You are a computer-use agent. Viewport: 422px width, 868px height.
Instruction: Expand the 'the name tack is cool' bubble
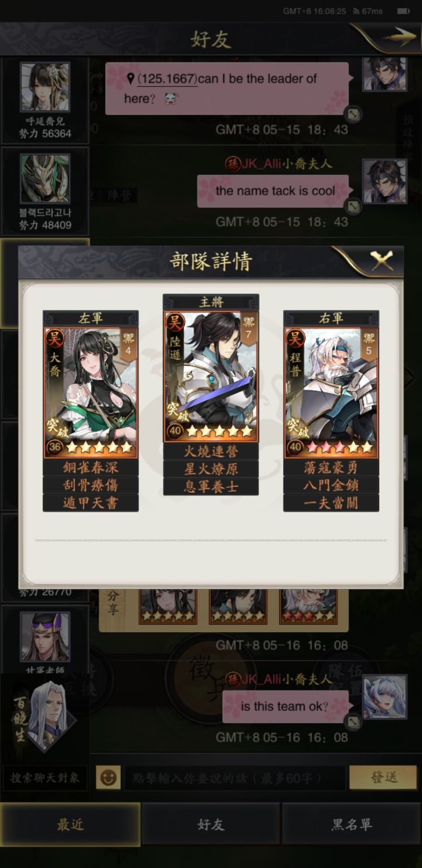point(353,206)
